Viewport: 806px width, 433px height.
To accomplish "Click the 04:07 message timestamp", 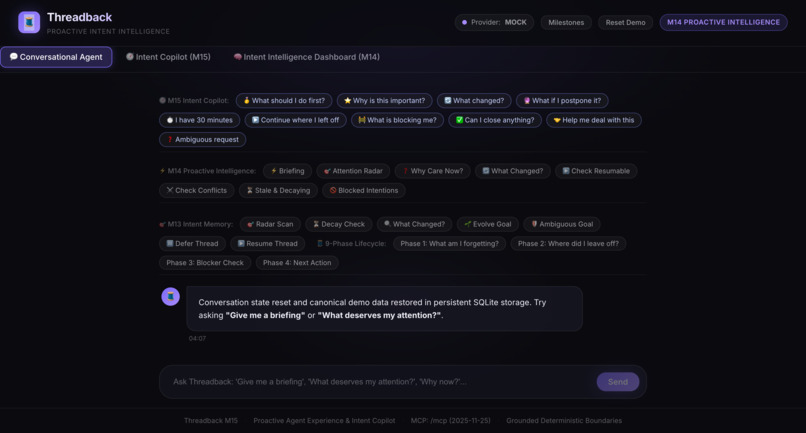I will [x=197, y=338].
